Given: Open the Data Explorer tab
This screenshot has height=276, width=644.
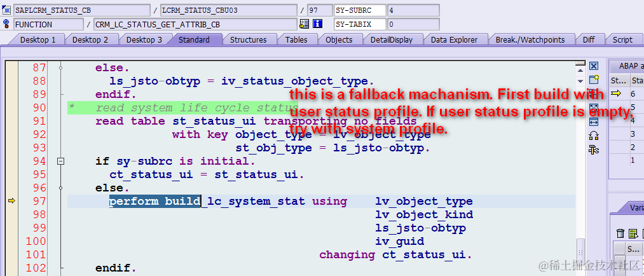Looking at the screenshot, I should [x=454, y=40].
